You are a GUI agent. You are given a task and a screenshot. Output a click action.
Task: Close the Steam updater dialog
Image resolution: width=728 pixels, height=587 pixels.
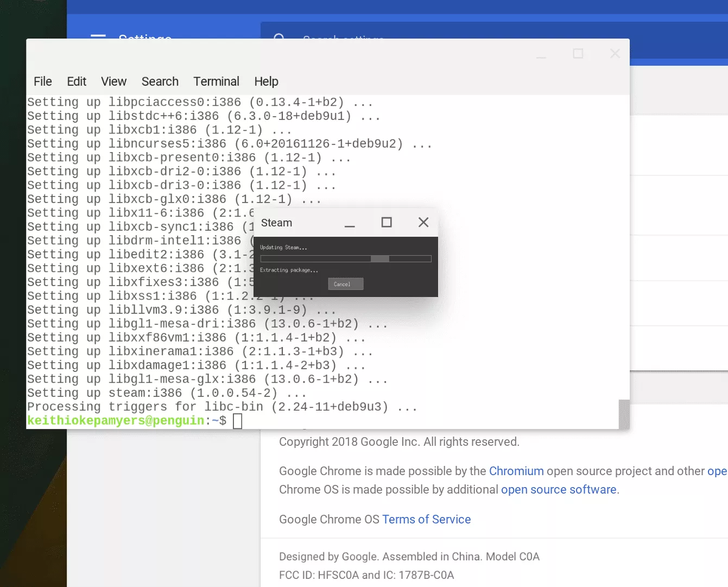pos(423,223)
